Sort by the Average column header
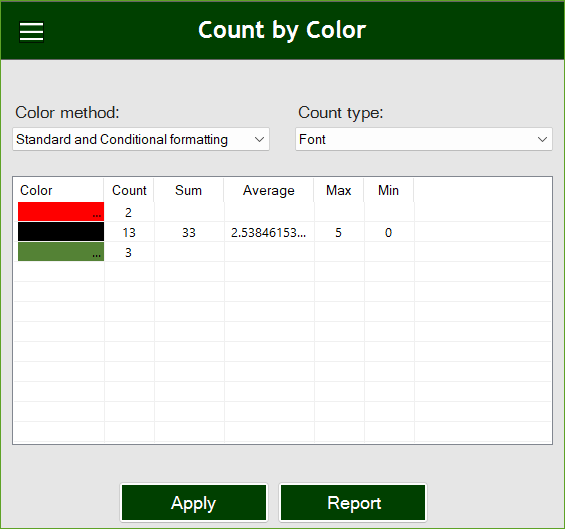This screenshot has height=529, width=565. (x=269, y=190)
